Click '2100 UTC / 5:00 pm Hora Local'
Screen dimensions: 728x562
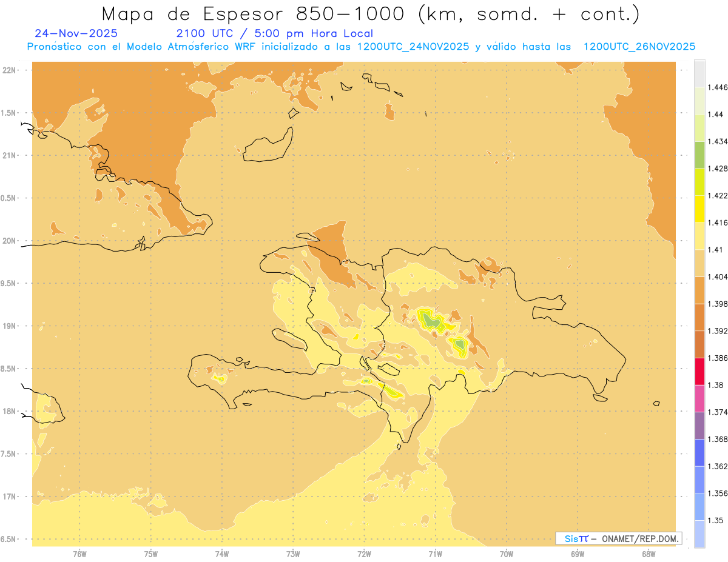pyautogui.click(x=275, y=33)
